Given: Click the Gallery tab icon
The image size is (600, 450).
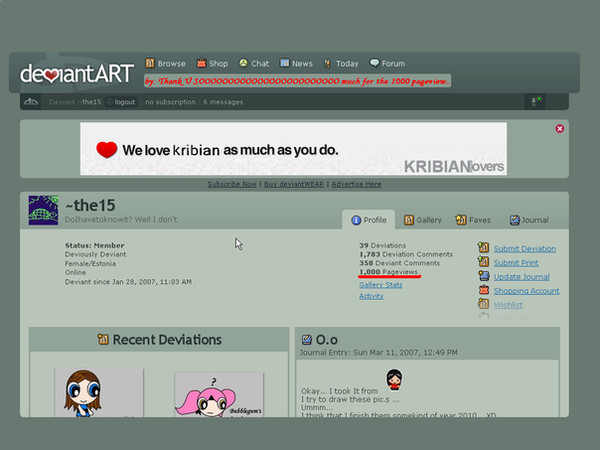Looking at the screenshot, I should [x=409, y=220].
